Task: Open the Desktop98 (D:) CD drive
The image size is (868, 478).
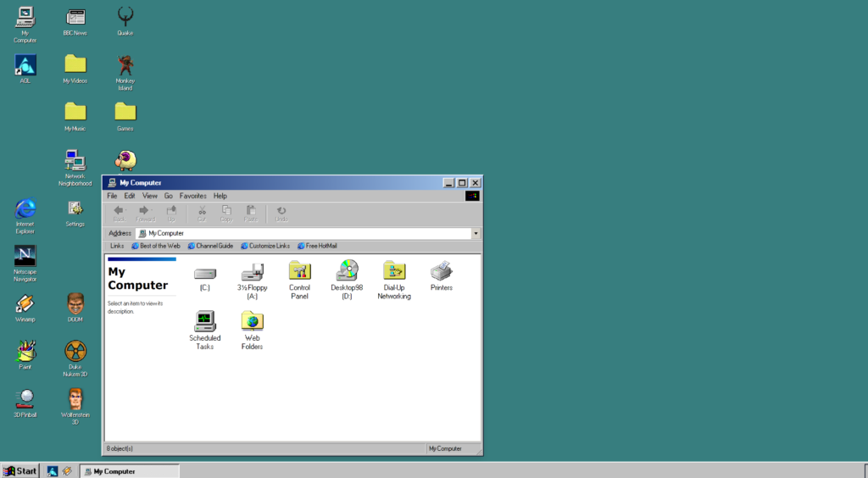Action: pyautogui.click(x=347, y=278)
